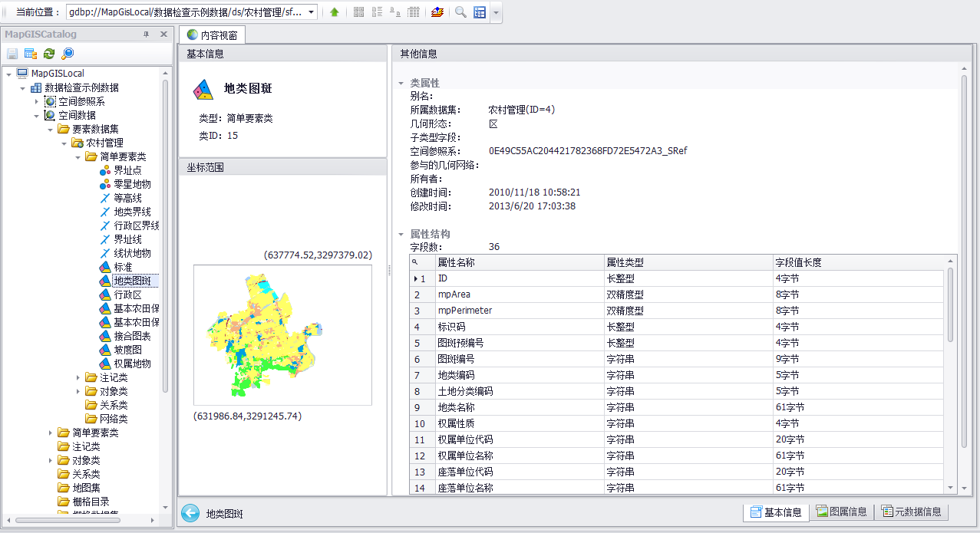Click the 空间参照系 value 0E49C55AC204421782368FD72E5472A3_SRef
Image resolution: width=980 pixels, height=533 pixels.
[x=588, y=151]
